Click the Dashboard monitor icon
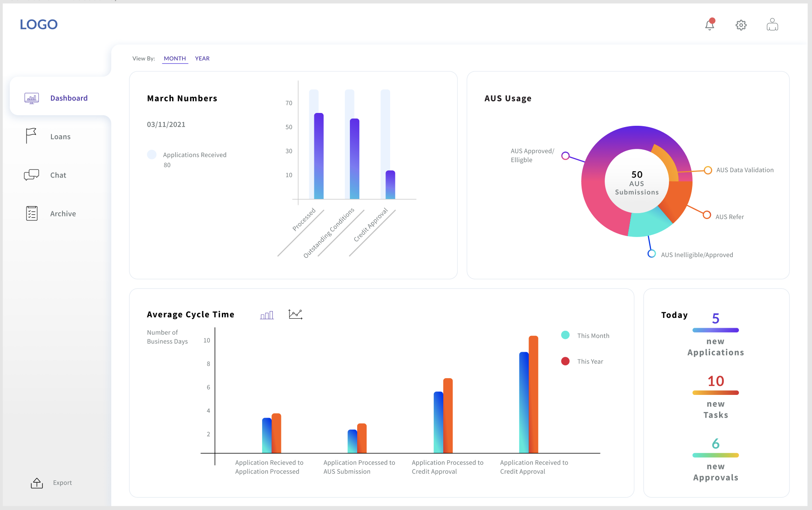Image resolution: width=812 pixels, height=510 pixels. [32, 98]
